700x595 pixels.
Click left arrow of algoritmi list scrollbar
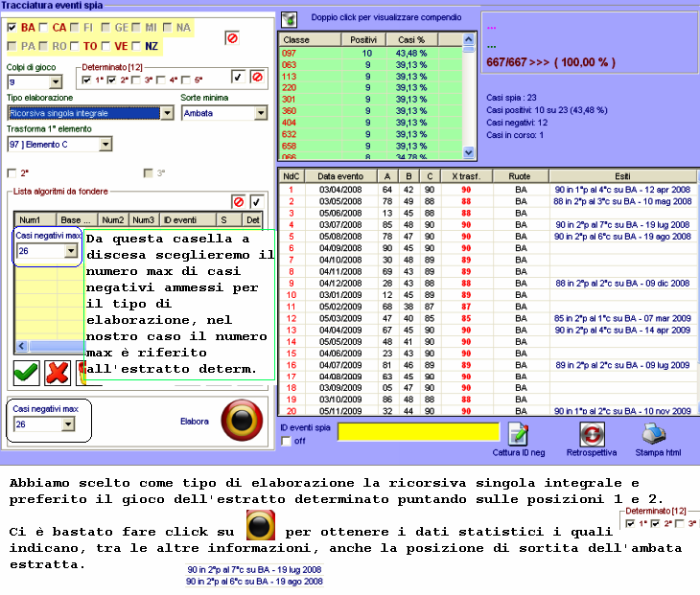(22, 346)
